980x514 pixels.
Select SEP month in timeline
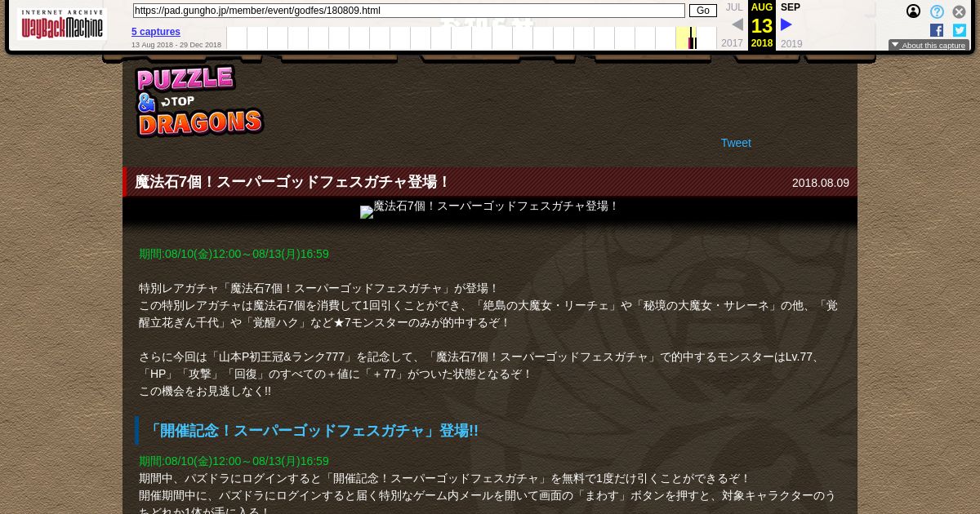(791, 7)
